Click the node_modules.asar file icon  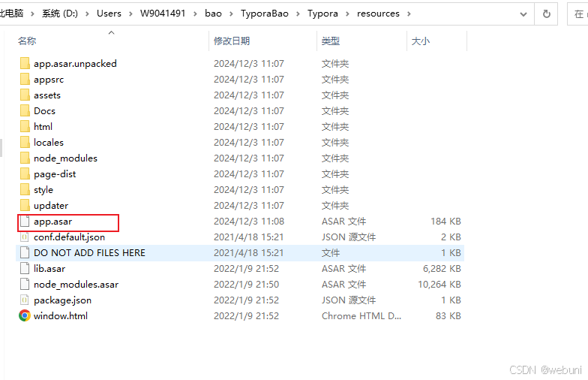pyautogui.click(x=25, y=284)
